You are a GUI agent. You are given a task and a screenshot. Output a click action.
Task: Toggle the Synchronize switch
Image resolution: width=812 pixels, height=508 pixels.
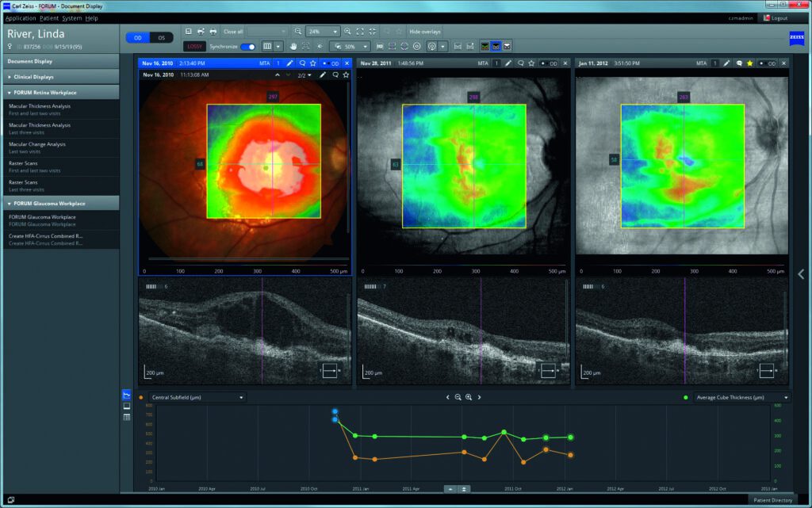point(248,47)
